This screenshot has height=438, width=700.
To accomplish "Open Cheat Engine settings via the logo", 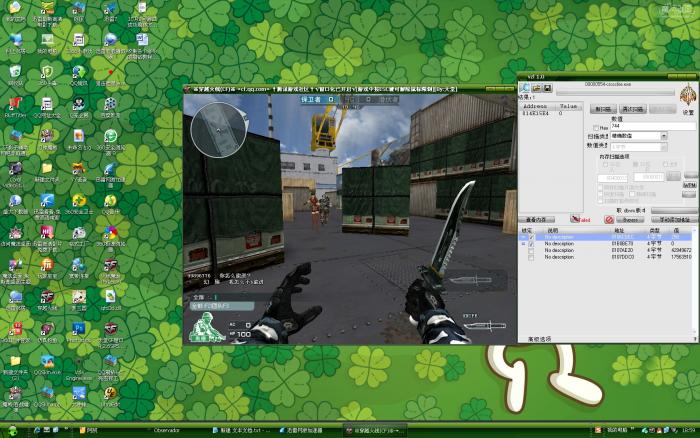I will coord(687,95).
